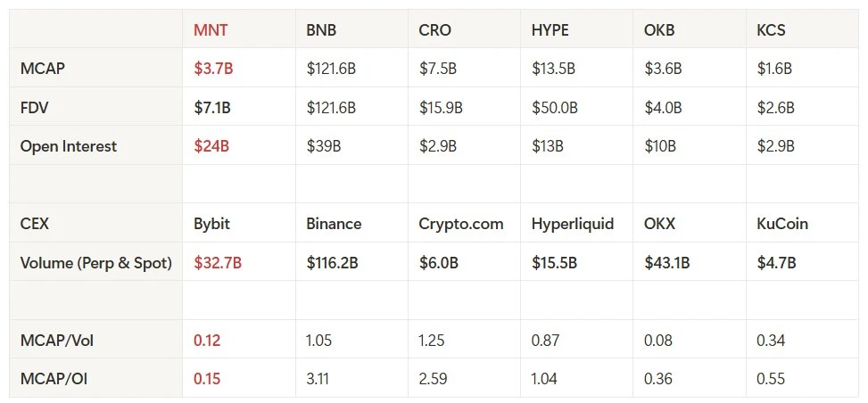Select the FDV row label
This screenshot has height=403, width=868.
(x=35, y=108)
